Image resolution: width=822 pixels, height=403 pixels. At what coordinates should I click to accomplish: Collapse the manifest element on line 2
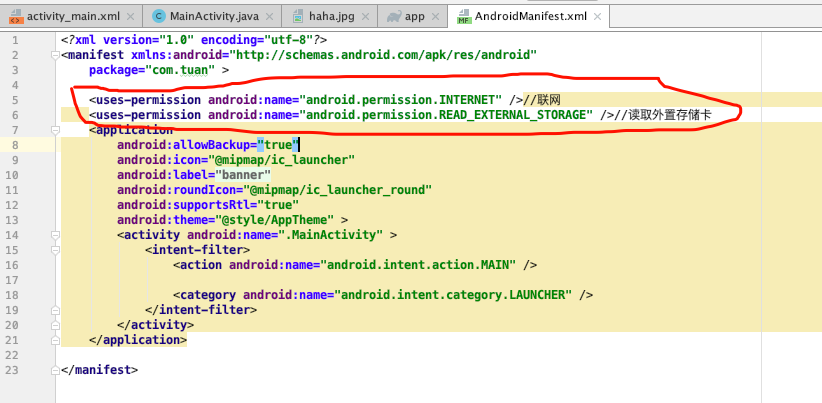click(55, 55)
